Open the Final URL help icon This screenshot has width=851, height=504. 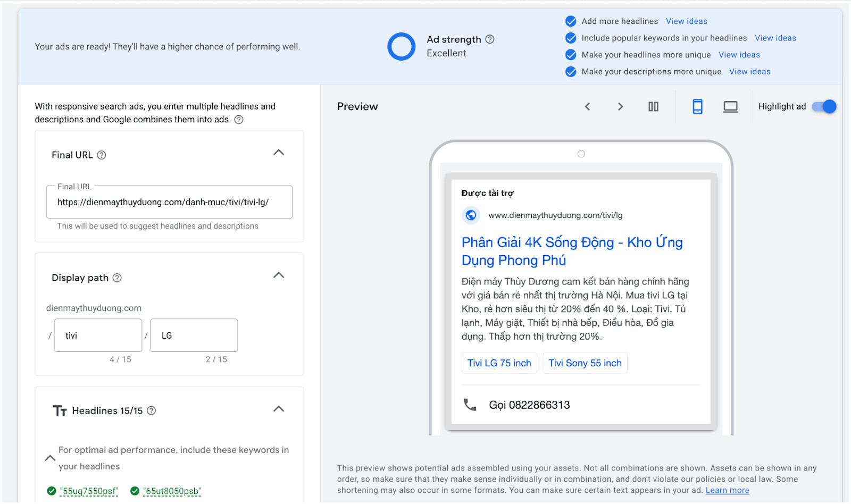(x=102, y=155)
